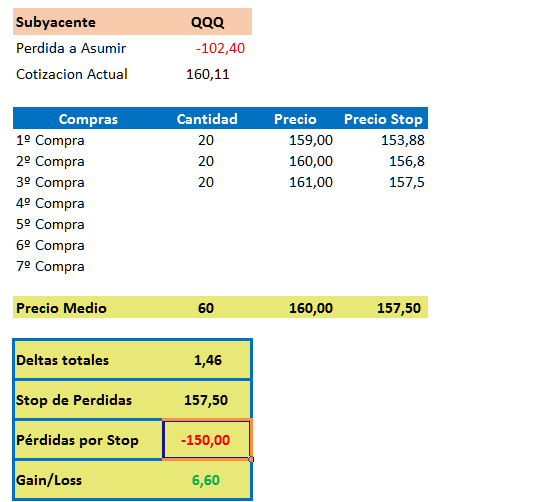Select the QQQ underlying ticker cell

(207, 23)
